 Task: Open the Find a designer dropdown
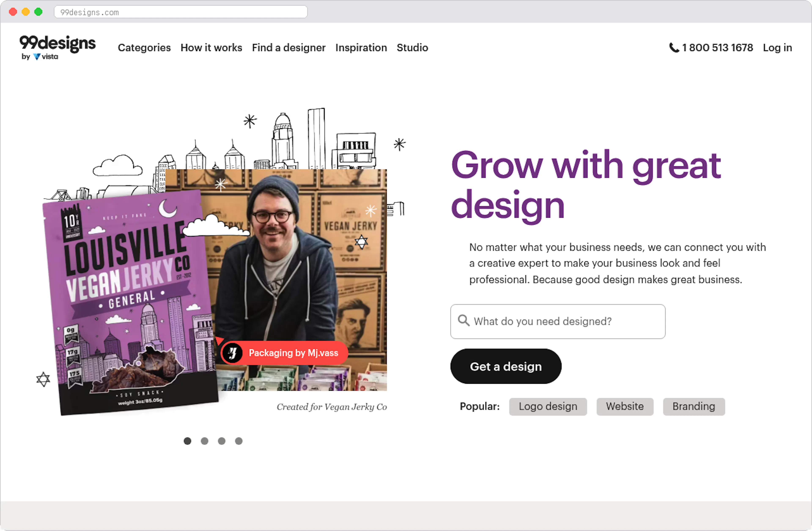point(289,48)
